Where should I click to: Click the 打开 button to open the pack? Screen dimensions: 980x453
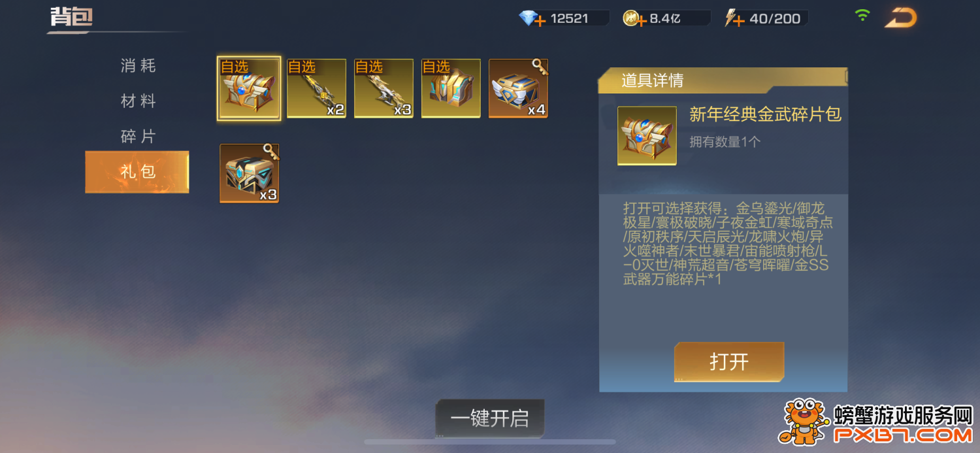729,361
